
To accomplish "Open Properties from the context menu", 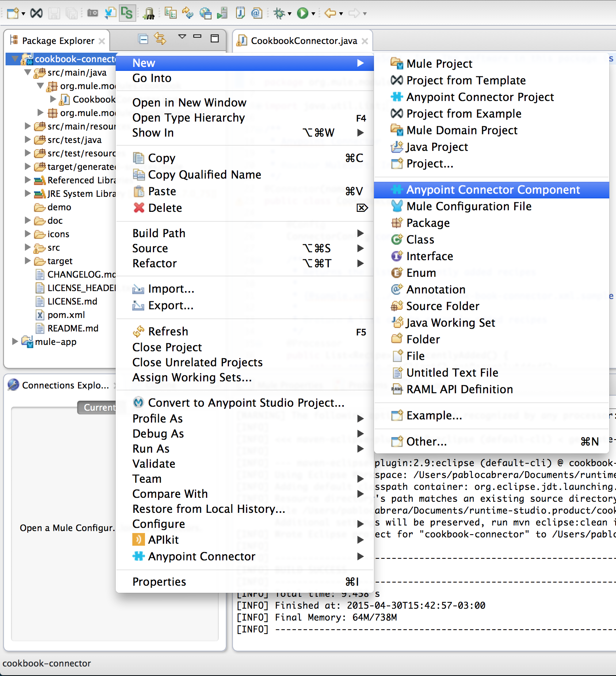I will pyautogui.click(x=159, y=582).
